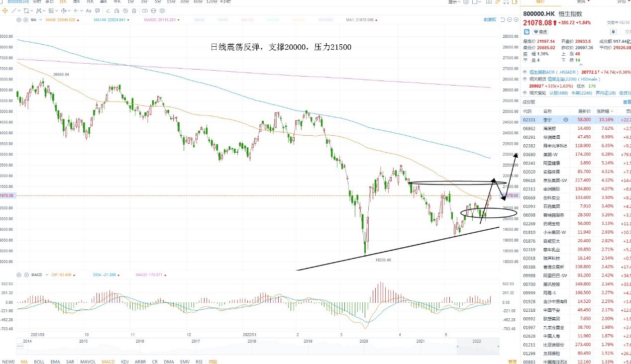Open the MA55 line dropdown arrow

pos(78,20)
